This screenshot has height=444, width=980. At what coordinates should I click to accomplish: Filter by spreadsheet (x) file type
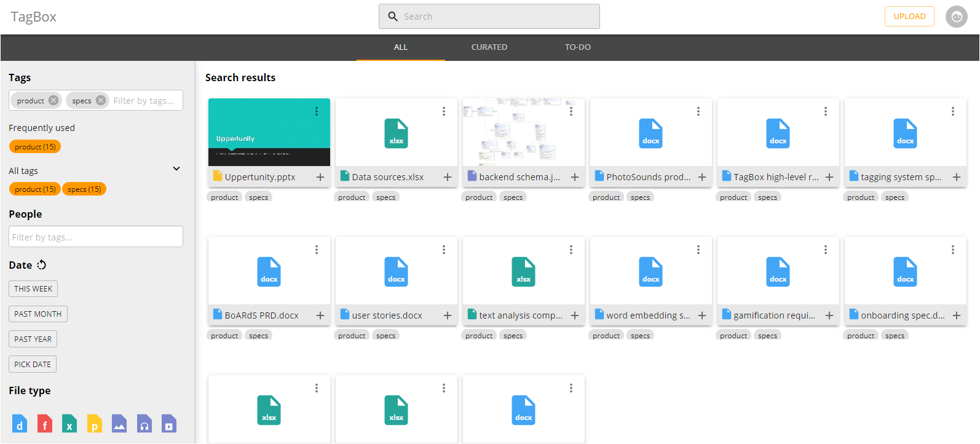pos(69,424)
